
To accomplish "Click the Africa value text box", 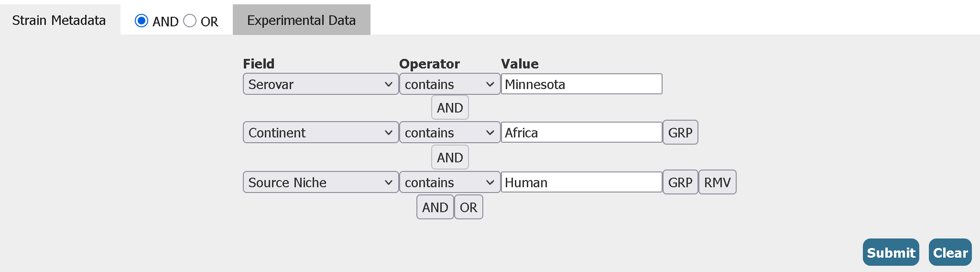I will coord(581,133).
